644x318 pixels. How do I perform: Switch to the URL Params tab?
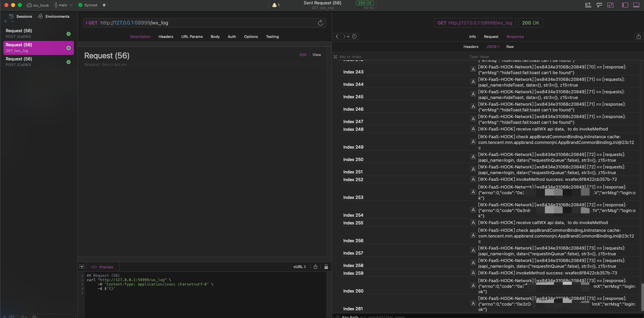[192, 37]
